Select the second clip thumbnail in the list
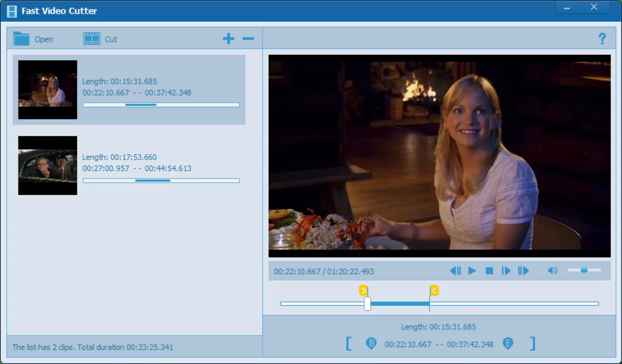This screenshot has height=364, width=622. 47,165
